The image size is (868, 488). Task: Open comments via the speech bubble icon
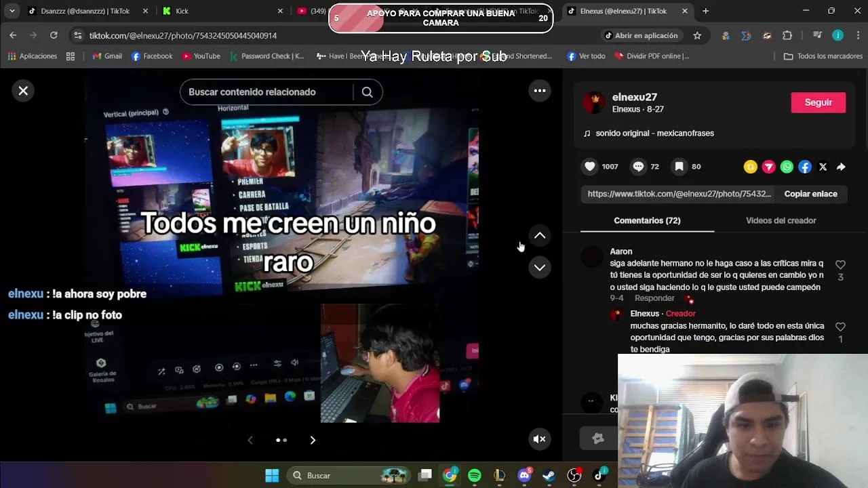[638, 167]
